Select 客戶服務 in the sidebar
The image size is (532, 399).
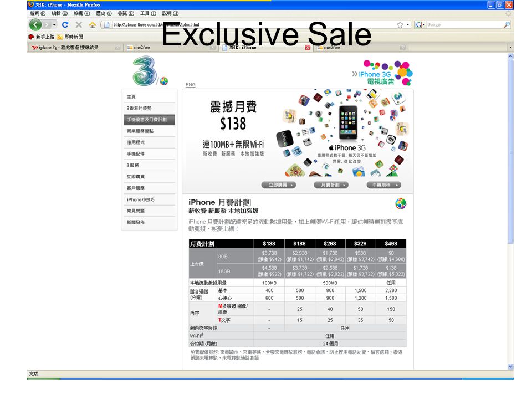click(x=149, y=188)
